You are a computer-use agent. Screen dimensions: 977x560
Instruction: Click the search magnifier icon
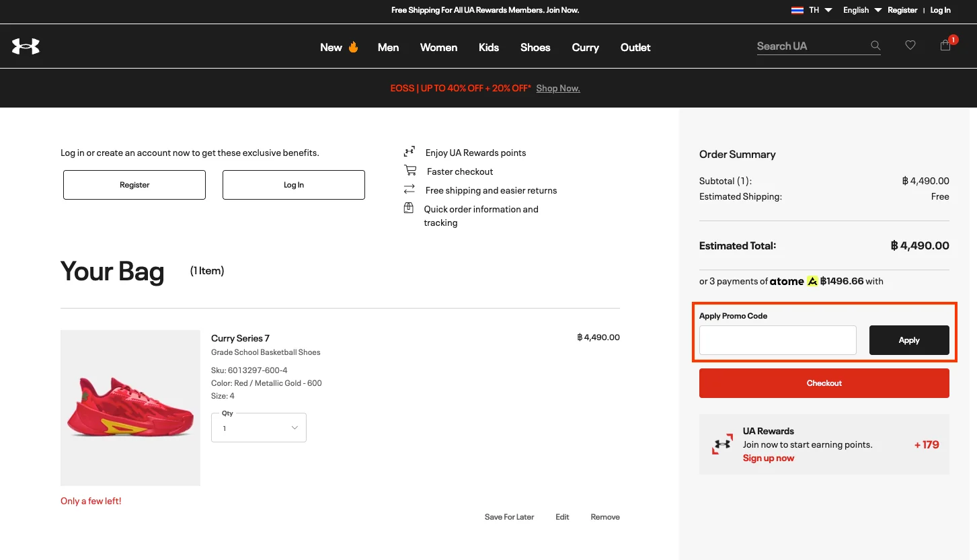tap(875, 46)
